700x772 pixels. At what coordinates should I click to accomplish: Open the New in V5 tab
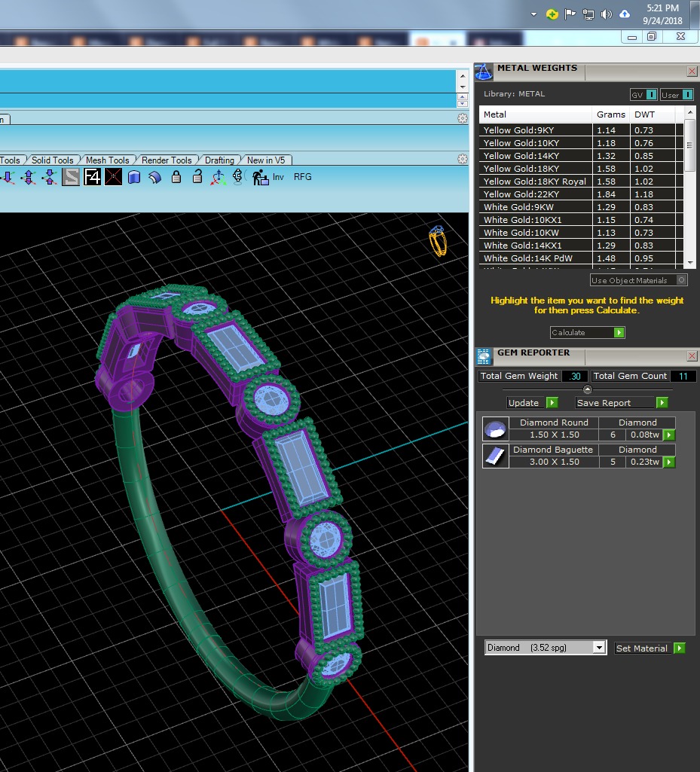266,160
